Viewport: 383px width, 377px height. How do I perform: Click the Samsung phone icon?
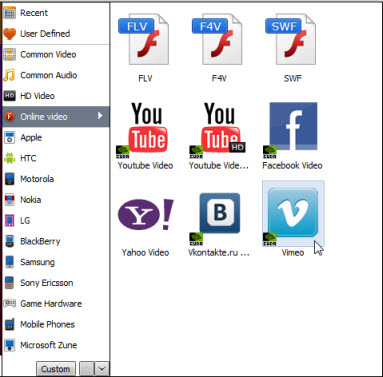(x=10, y=262)
